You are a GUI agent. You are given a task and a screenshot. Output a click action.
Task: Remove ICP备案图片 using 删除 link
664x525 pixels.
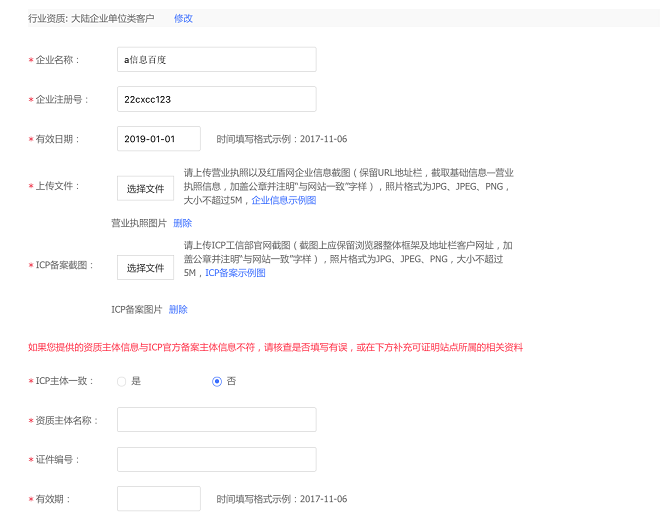(178, 310)
